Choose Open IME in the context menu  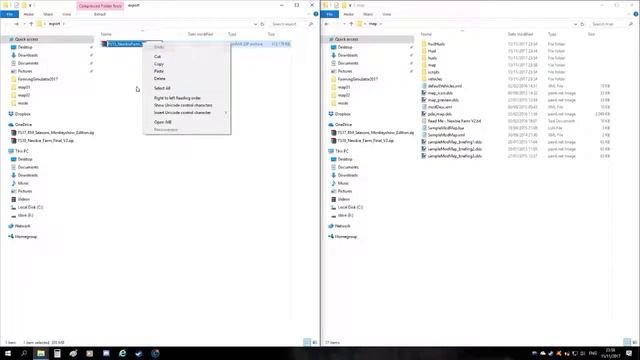(162, 122)
